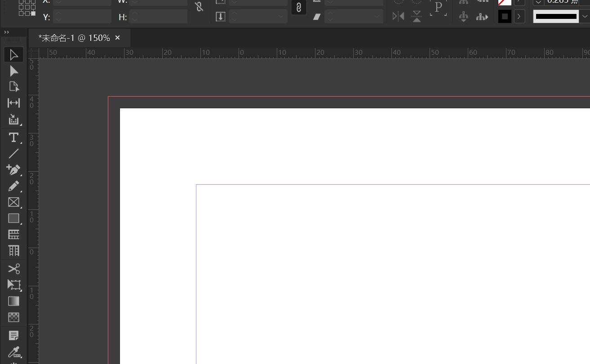The width and height of the screenshot is (590, 364).
Task: Choose the Type tool
Action: tap(14, 138)
